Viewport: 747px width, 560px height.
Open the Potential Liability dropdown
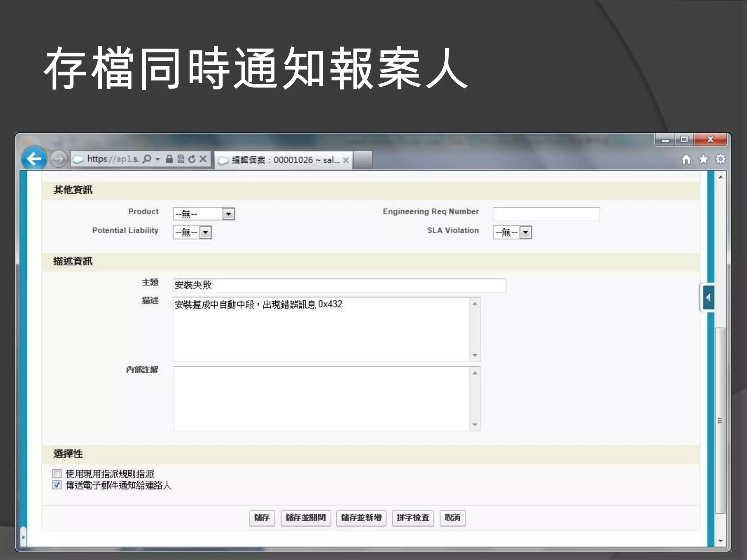tap(192, 232)
